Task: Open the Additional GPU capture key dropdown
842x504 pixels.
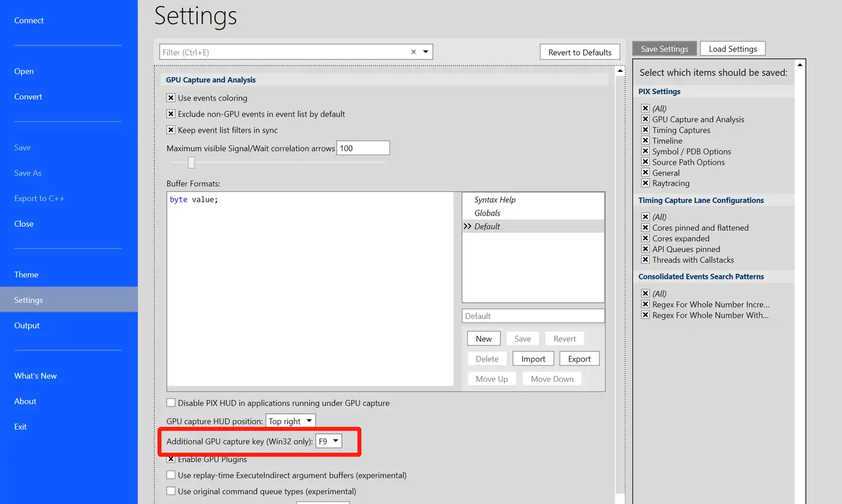Action: tap(329, 441)
